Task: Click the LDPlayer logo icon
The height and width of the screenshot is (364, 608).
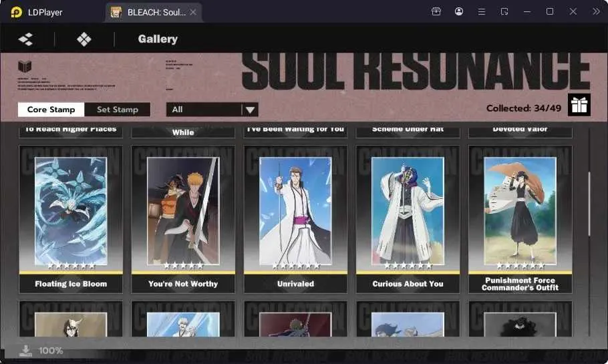Action: pyautogui.click(x=16, y=12)
